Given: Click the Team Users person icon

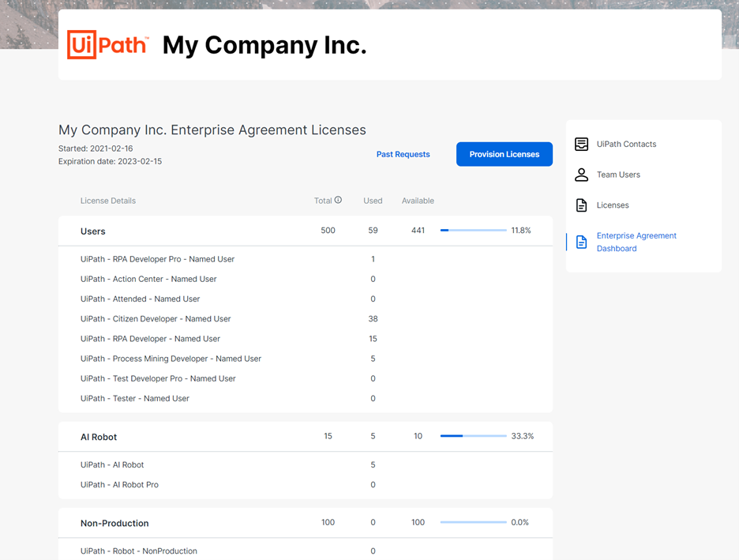Looking at the screenshot, I should click(x=581, y=175).
